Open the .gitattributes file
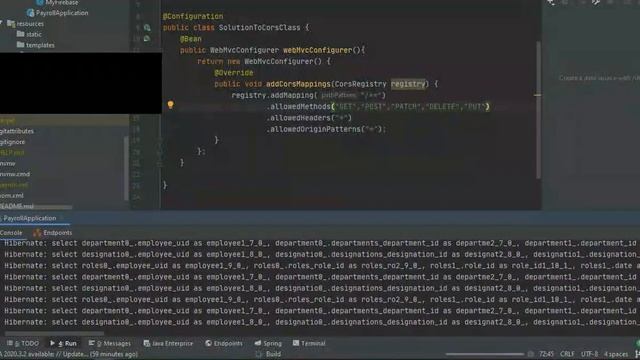This screenshot has width=640, height=360. (17, 131)
